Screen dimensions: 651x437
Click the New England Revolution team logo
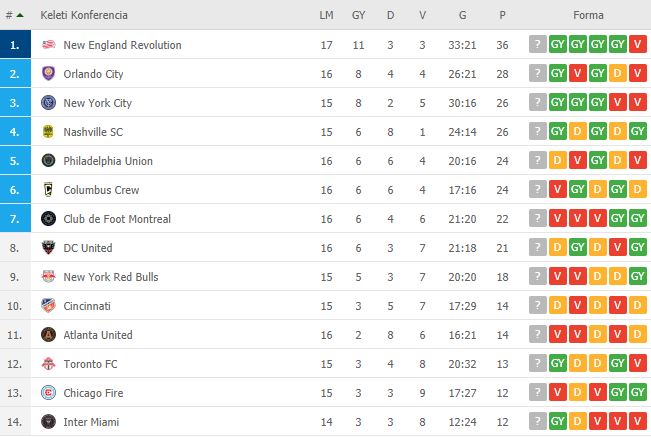(x=48, y=45)
